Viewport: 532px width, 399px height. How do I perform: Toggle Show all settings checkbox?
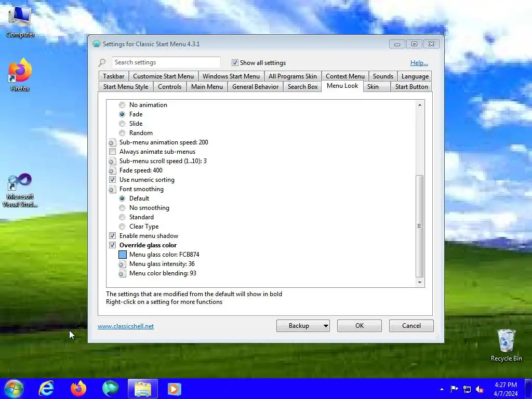tap(235, 63)
